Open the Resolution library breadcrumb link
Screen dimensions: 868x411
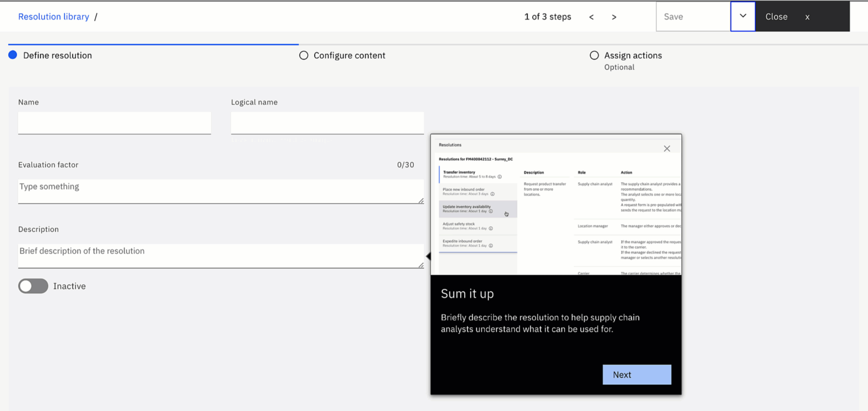[54, 17]
